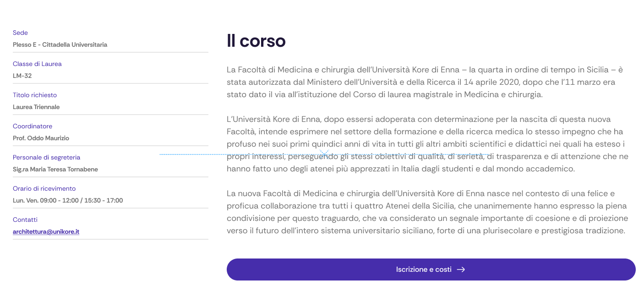Select the Orario di ricevimento label
Viewport: 644px width, 297px height.
coord(44,188)
